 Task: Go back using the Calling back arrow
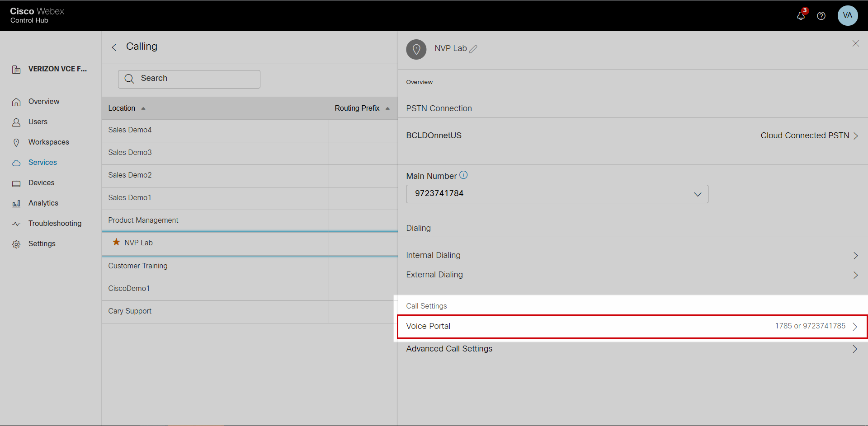114,47
